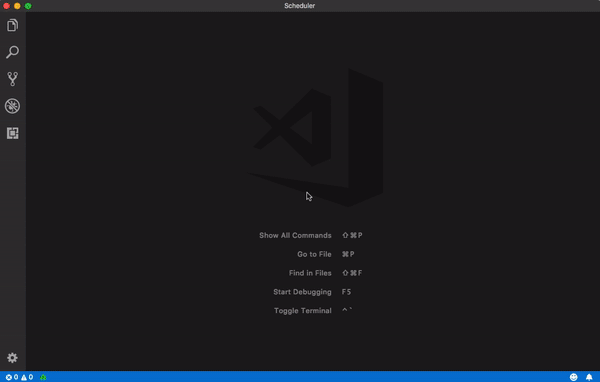600x382 pixels.
Task: Close the Scheduler window
Action: [7, 6]
